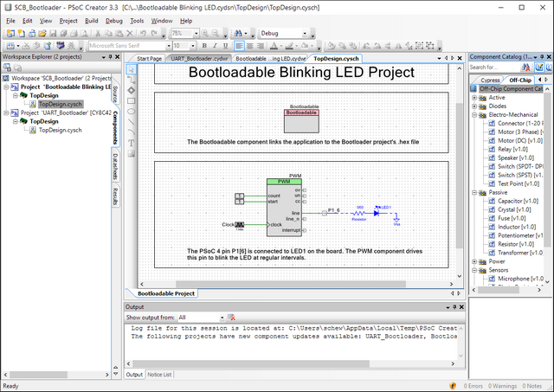
Task: Open the Debug configuration dropdown
Action: click(x=305, y=34)
